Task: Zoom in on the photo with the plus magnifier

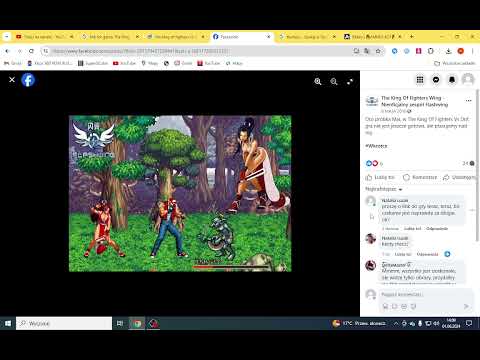Action: 318,82
